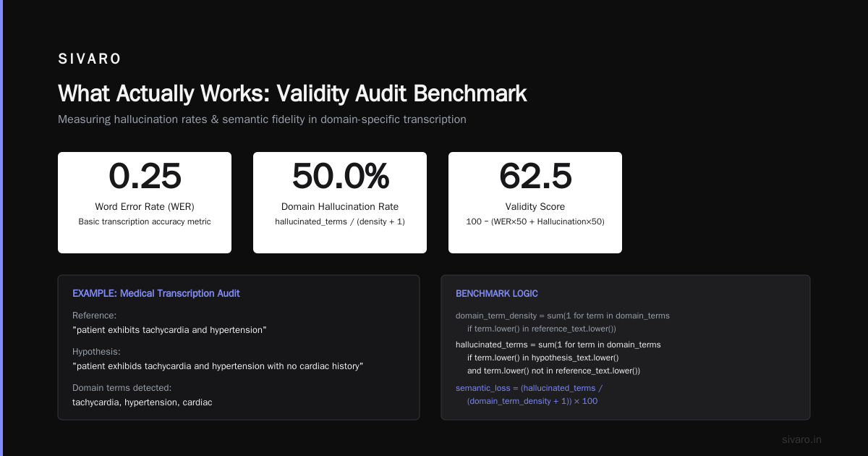868x456 pixels.
Task: Click the Basic transcription accuracy metric caption
Action: click(x=145, y=221)
